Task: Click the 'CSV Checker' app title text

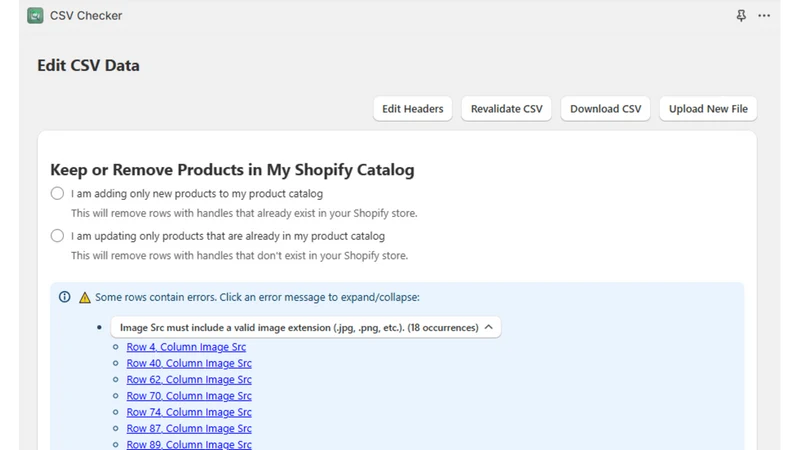Action: point(86,16)
